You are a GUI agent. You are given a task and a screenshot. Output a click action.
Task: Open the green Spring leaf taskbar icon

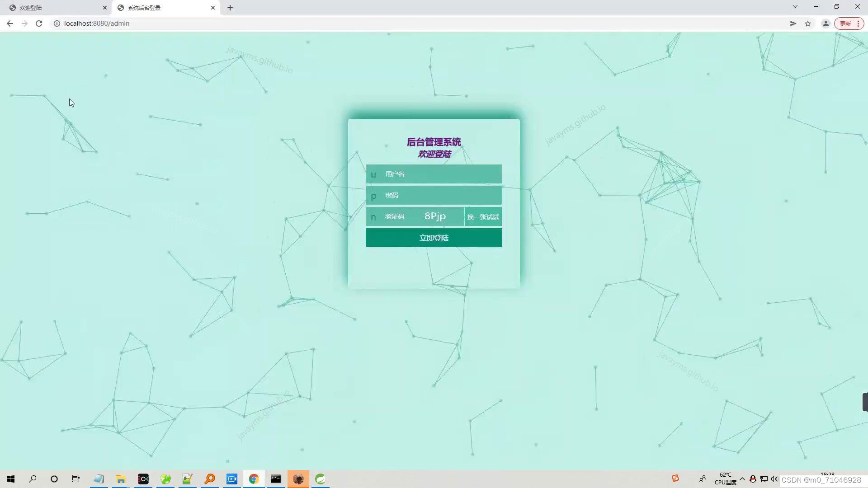(320, 479)
